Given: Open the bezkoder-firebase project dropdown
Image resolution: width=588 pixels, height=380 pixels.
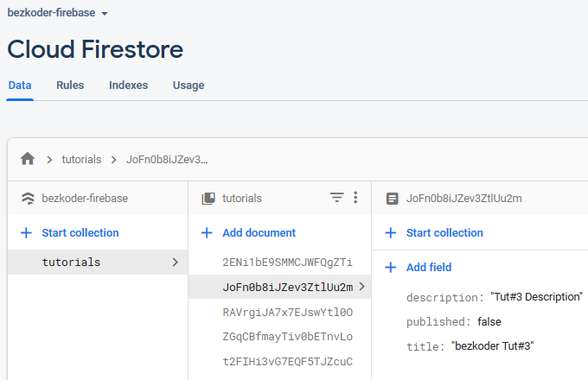Looking at the screenshot, I should coord(58,13).
